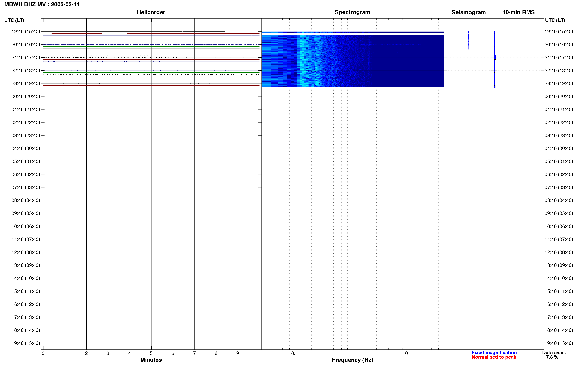The height and width of the screenshot is (368, 588).
Task: Click the Frequency (Hz) axis label
Action: 352,360
